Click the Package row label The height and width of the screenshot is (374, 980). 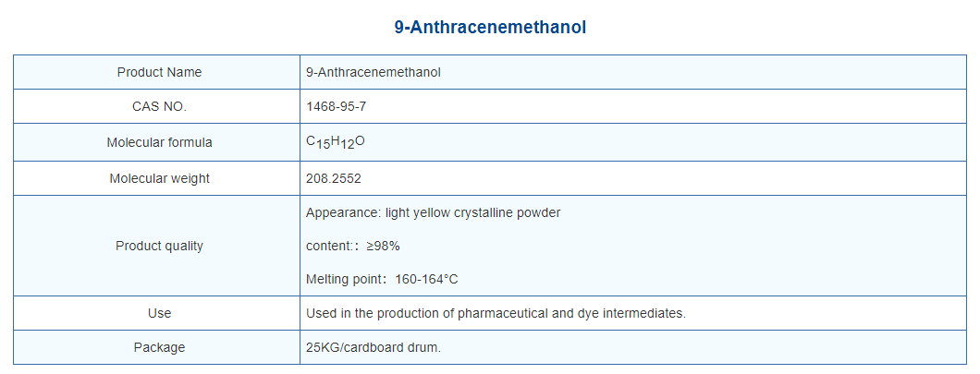(x=159, y=347)
